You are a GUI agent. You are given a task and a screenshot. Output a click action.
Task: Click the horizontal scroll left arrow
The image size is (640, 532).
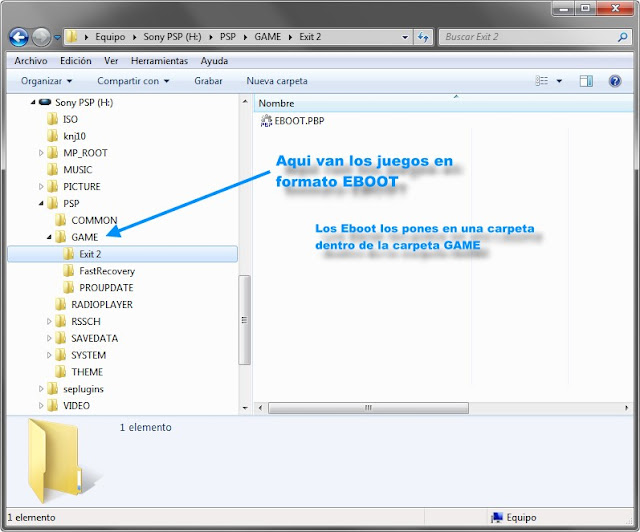point(260,408)
